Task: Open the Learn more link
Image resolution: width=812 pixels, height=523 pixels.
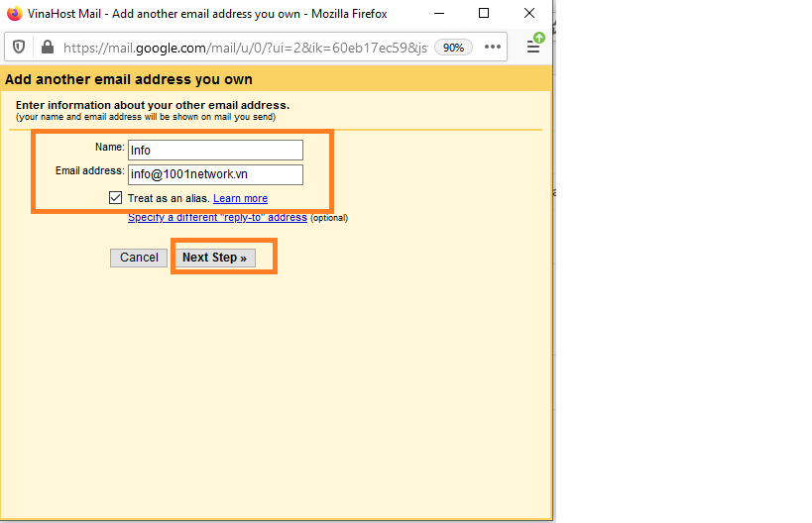Action: 240,198
